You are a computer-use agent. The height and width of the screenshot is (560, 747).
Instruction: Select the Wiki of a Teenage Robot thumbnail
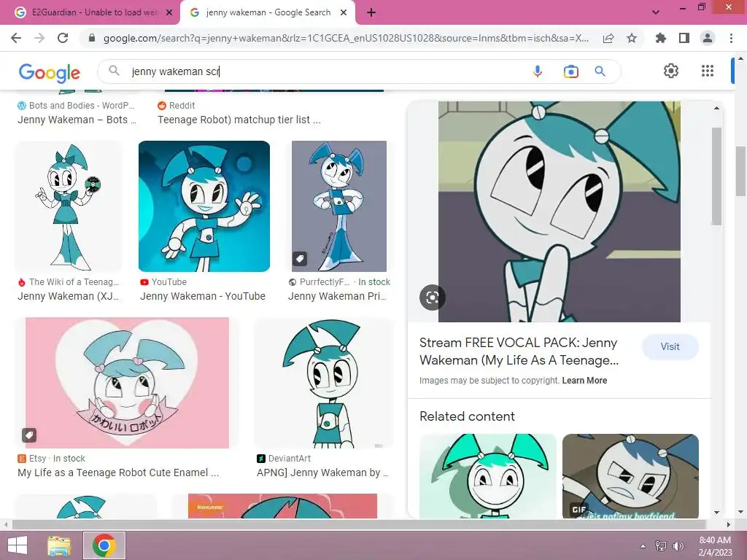tap(68, 206)
